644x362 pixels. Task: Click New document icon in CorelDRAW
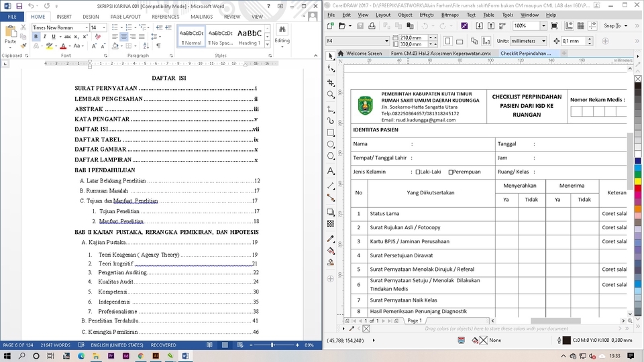pyautogui.click(x=330, y=26)
